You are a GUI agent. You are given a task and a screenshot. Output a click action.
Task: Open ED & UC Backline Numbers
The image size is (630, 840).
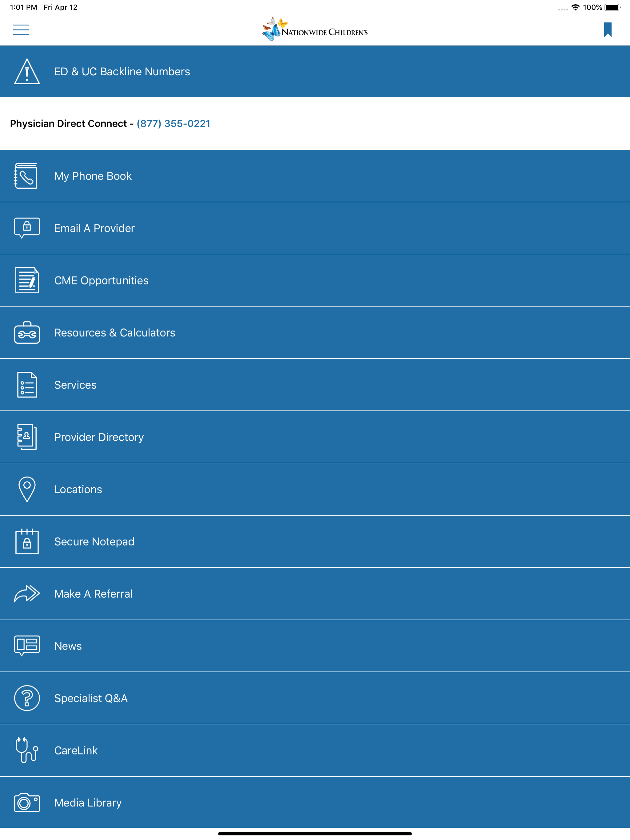pos(315,71)
